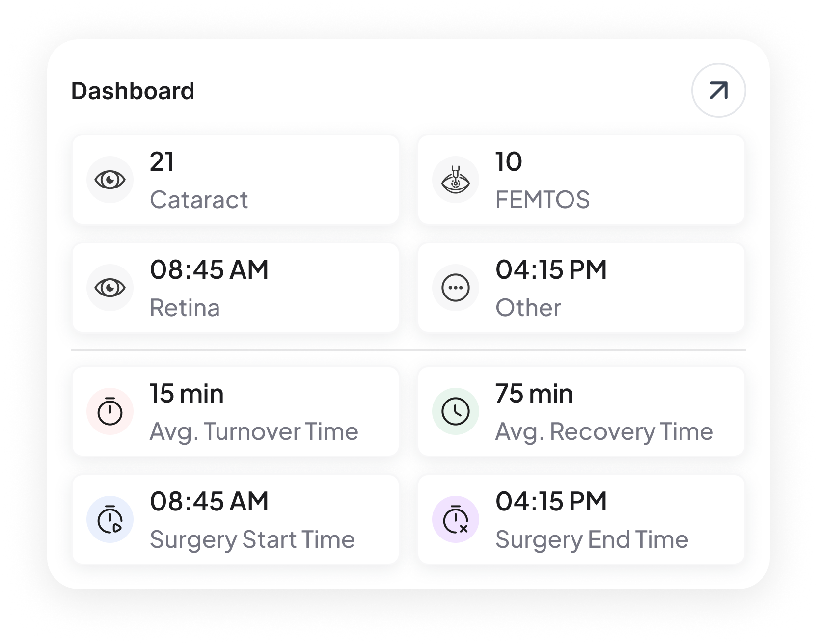Viewport: 817px width, 644px height.
Task: Click the Surgery End Time timer icon
Action: pyautogui.click(x=456, y=519)
